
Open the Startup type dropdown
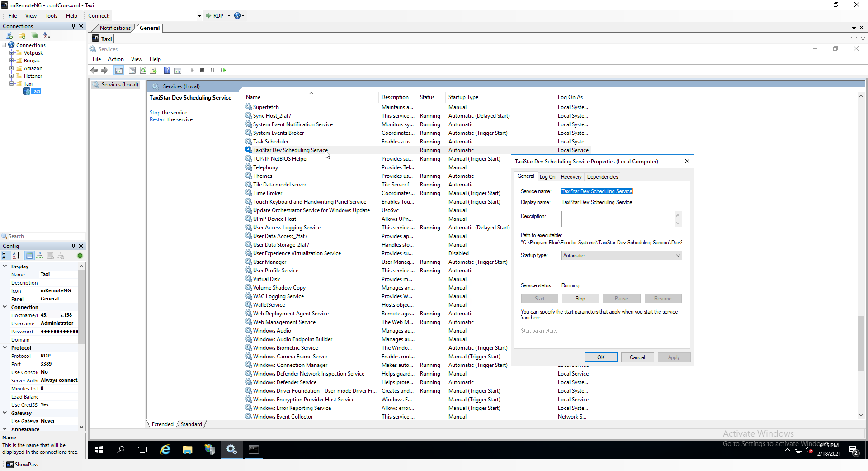click(x=678, y=256)
